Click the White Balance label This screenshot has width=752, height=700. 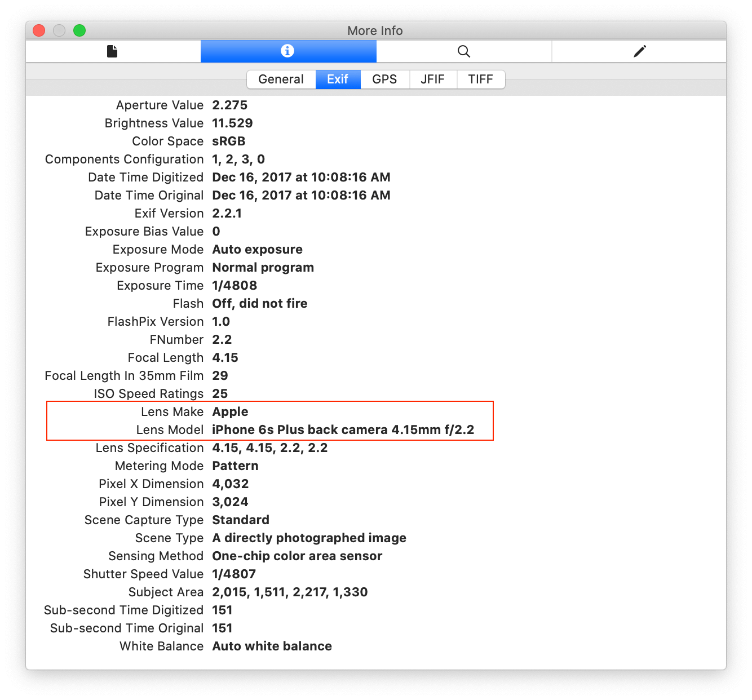coord(161,646)
